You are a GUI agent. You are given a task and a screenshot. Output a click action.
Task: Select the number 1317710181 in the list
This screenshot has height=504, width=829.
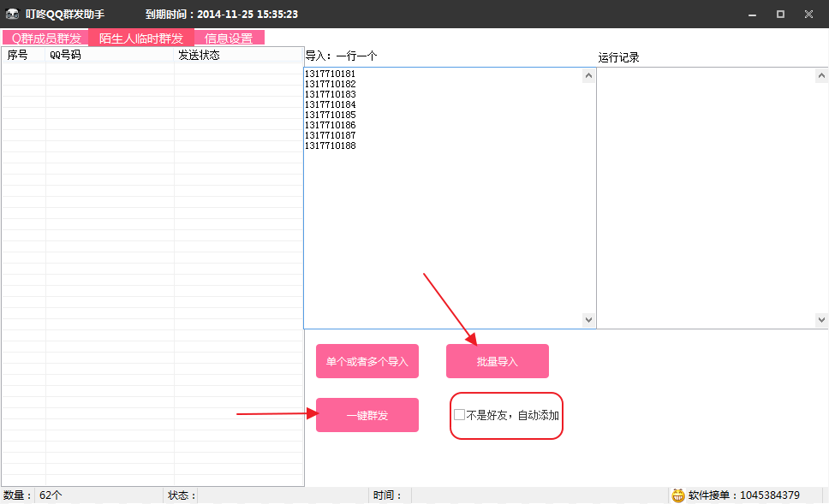[x=329, y=74]
